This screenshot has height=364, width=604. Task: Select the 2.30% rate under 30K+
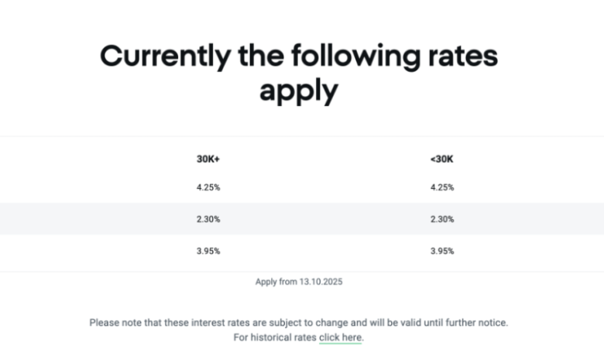pos(208,219)
